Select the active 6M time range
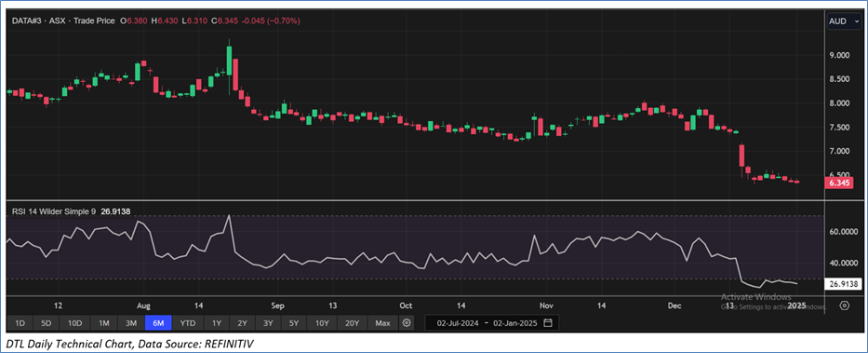Viewport: 868px width, 353px height. tap(158, 322)
